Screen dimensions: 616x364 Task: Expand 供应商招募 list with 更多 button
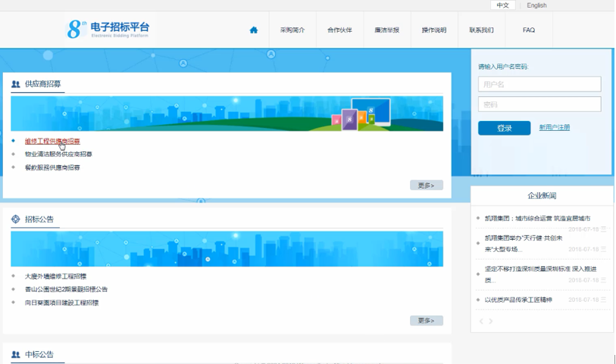[x=426, y=185]
